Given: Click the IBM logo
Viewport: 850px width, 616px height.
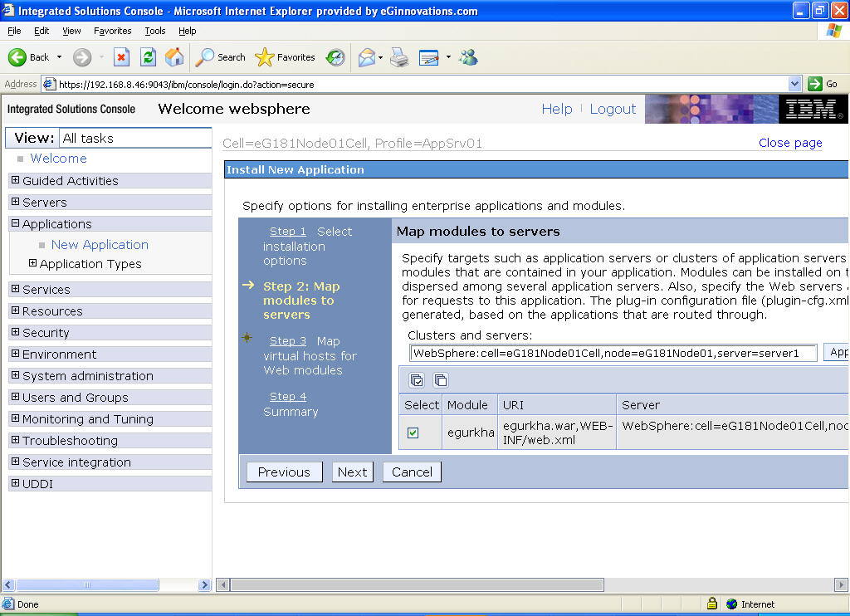Looking at the screenshot, I should [813, 109].
